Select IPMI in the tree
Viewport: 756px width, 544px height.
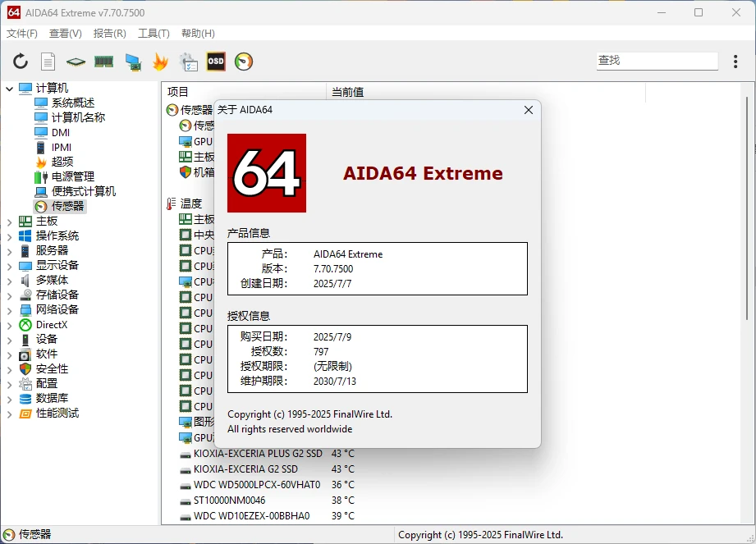point(62,147)
